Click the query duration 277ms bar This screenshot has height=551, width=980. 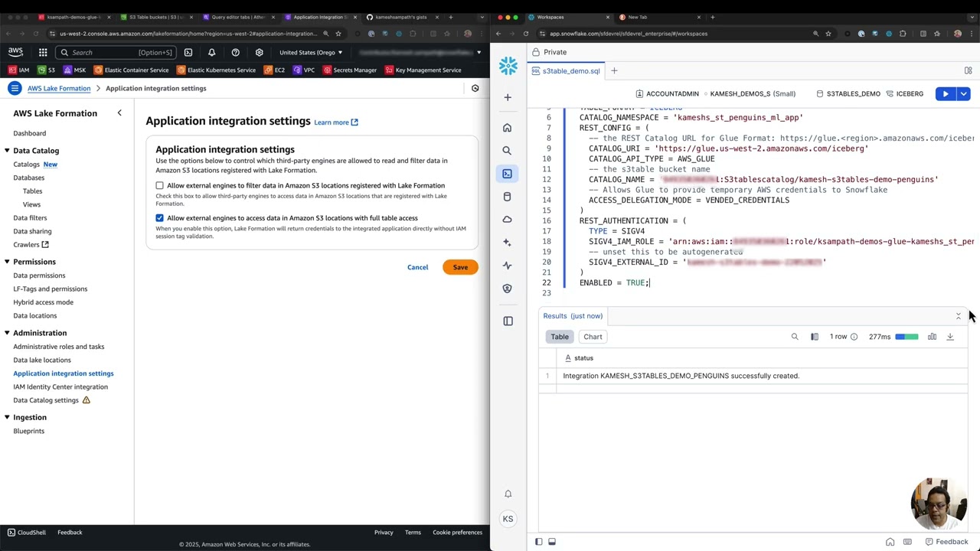(x=906, y=337)
